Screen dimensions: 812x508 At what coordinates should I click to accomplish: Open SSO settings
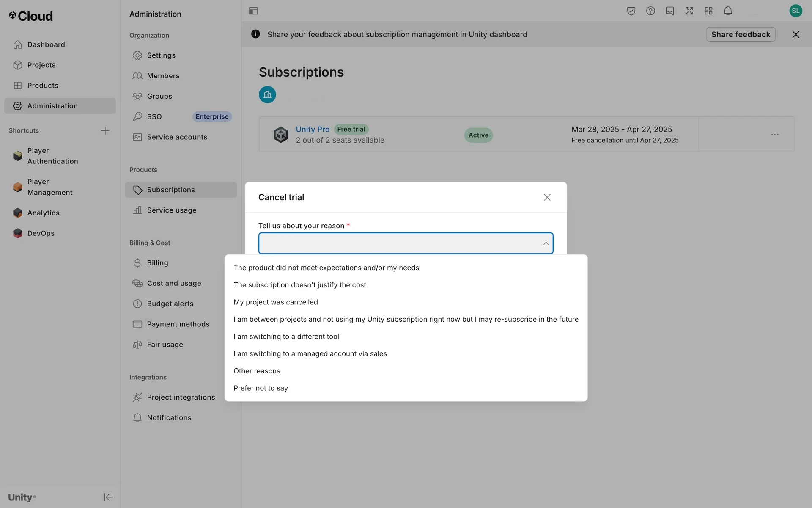(154, 116)
